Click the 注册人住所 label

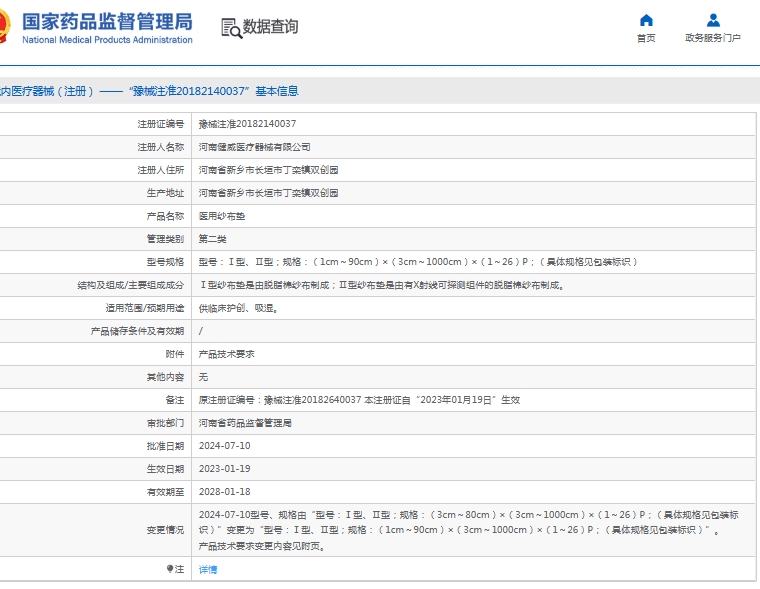[x=160, y=170]
